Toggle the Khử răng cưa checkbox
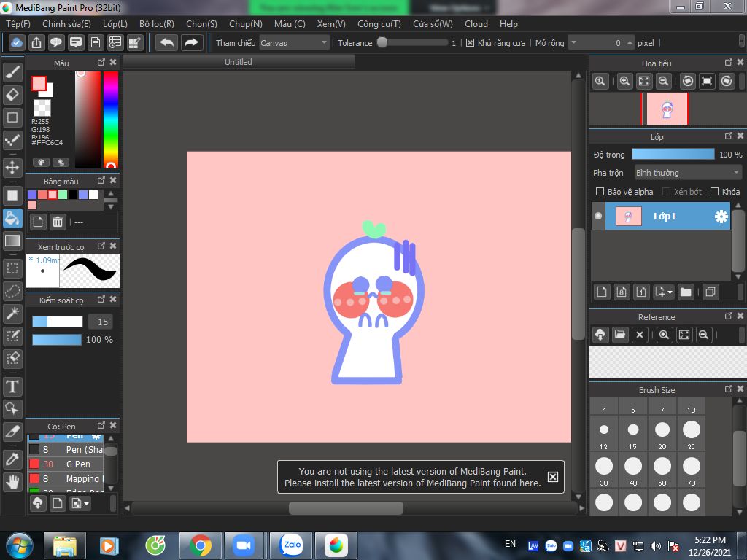 coord(471,43)
